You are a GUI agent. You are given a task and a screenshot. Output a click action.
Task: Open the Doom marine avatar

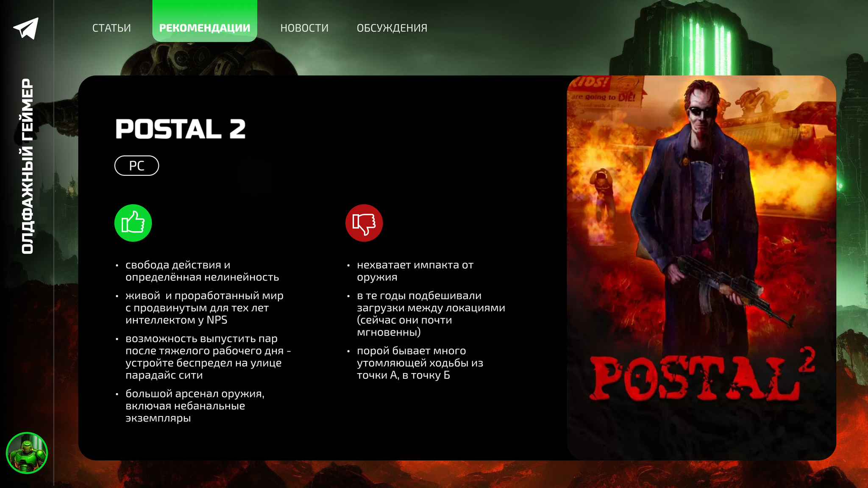coord(27,453)
